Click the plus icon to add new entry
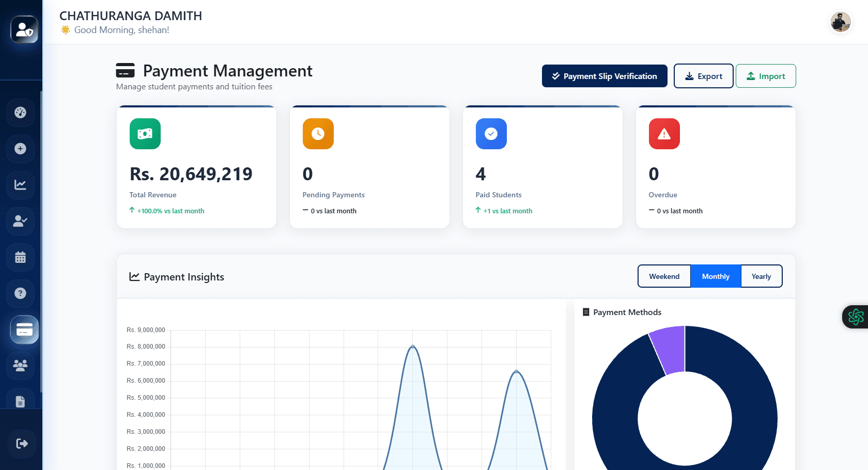 pyautogui.click(x=21, y=149)
